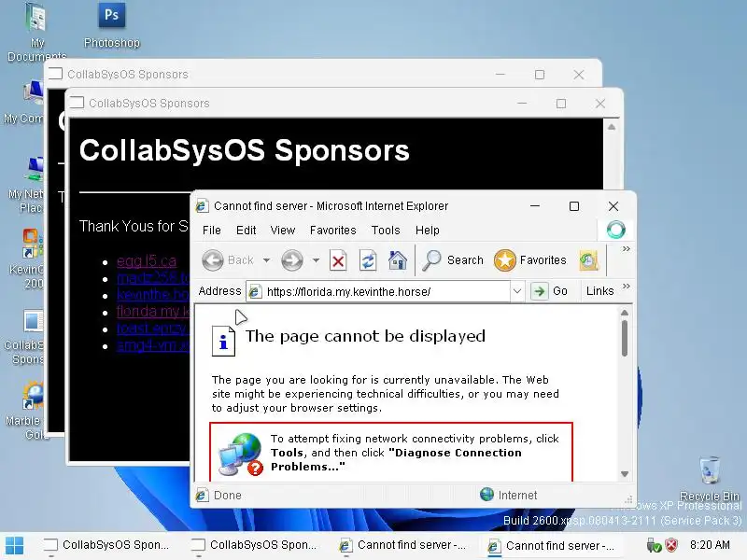The image size is (747, 560).
Task: Click the red security shield tray icon
Action: (x=671, y=545)
